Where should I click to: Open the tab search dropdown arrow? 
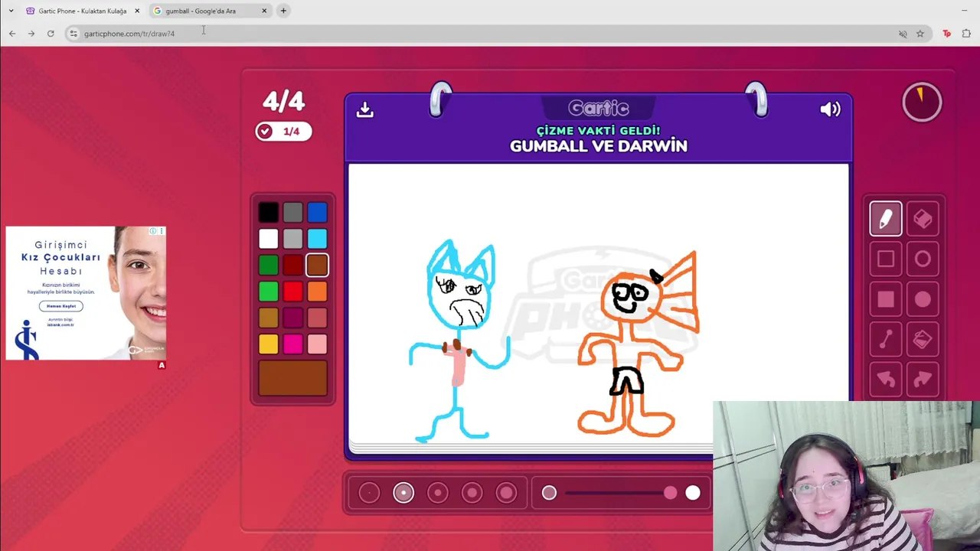[11, 11]
